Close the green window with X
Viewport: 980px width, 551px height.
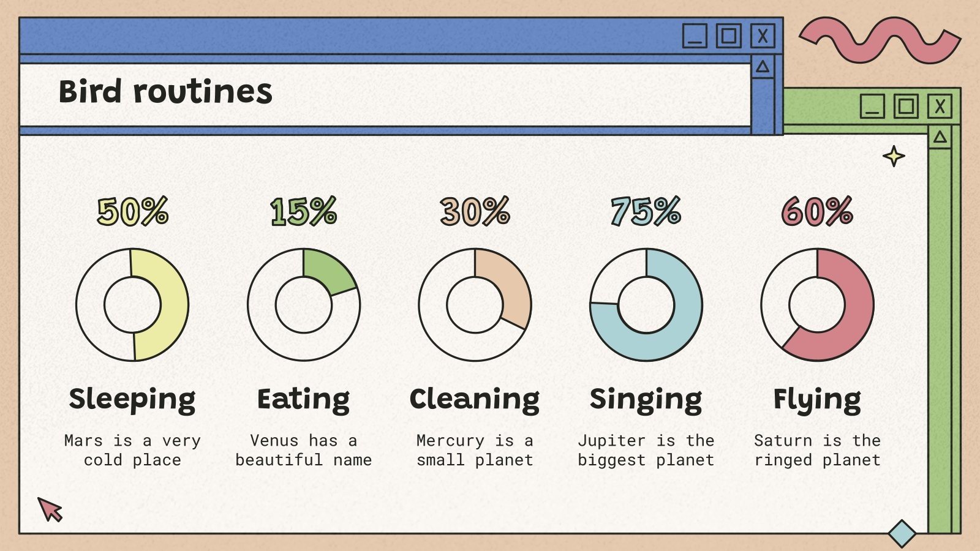point(940,107)
